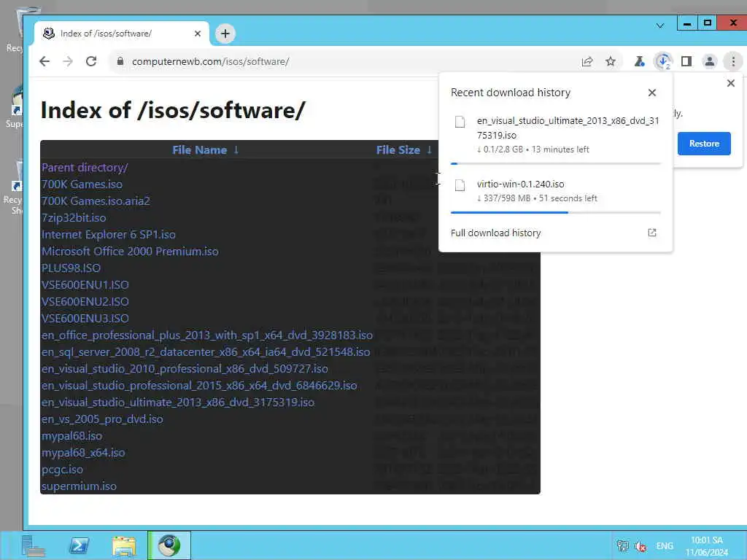Viewport: 747px width, 560px height.
Task: Open the Chrome three-dot menu
Action: tap(733, 61)
